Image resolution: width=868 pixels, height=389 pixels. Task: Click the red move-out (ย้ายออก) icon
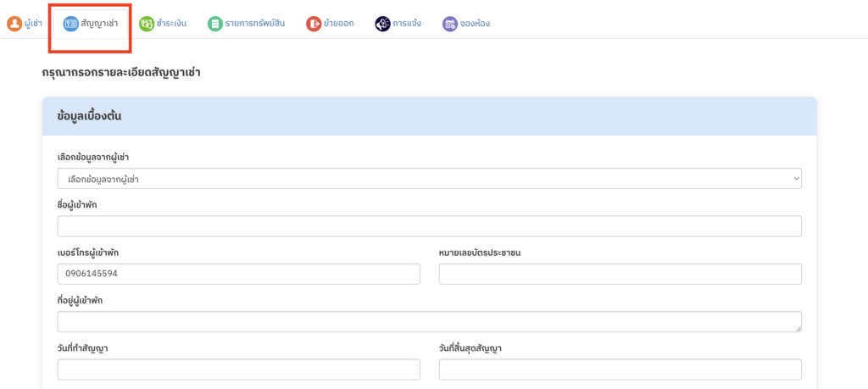[314, 24]
